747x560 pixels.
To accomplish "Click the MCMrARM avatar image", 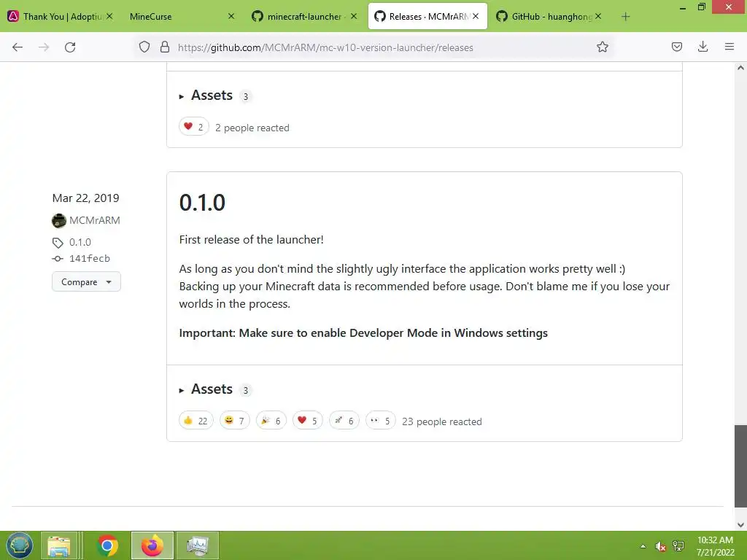I will point(58,220).
